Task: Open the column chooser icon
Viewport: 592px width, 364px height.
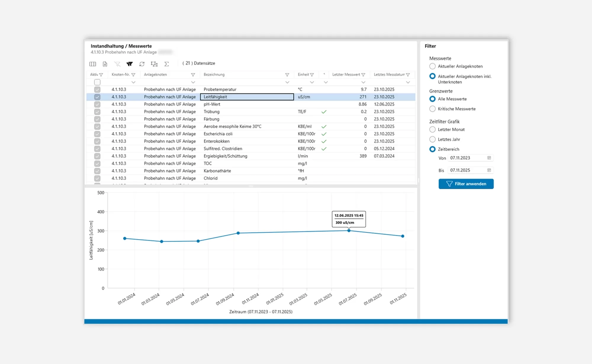Action: [93, 64]
